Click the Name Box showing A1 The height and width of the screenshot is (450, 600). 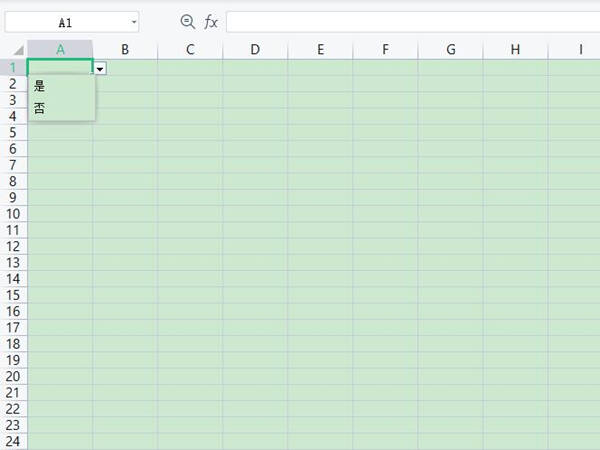[72, 22]
